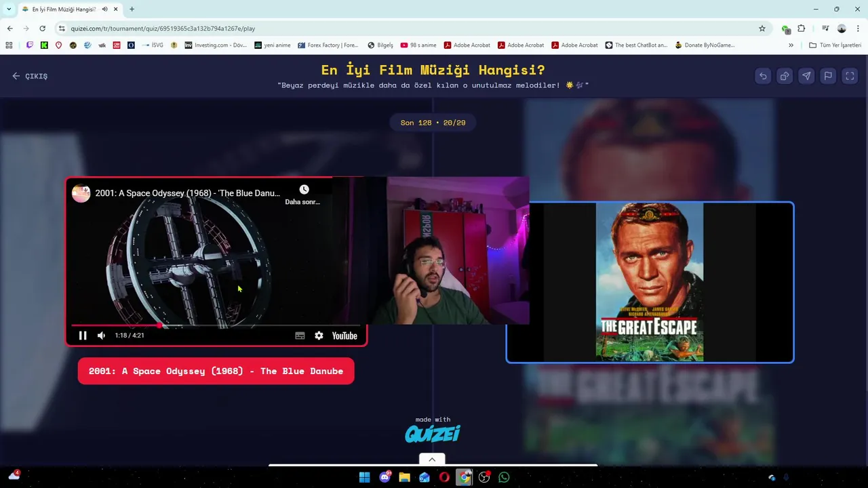Open Discord from the taskbar

pos(385,477)
